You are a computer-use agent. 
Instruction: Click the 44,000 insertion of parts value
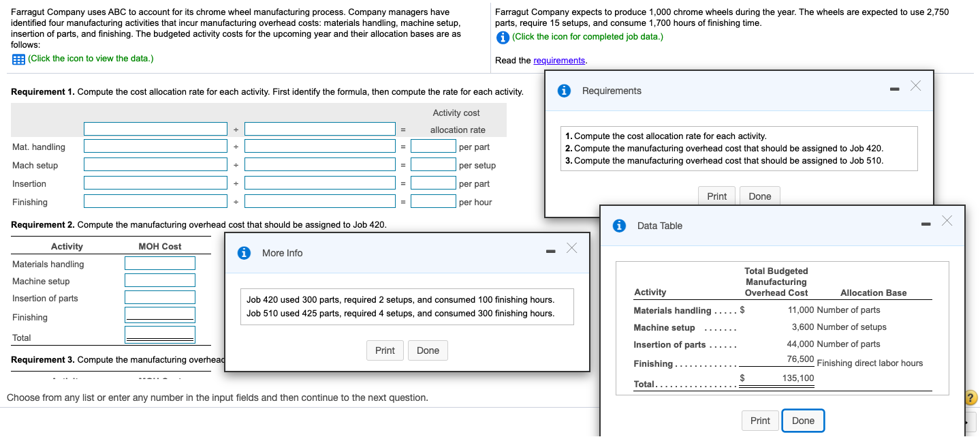pos(800,344)
